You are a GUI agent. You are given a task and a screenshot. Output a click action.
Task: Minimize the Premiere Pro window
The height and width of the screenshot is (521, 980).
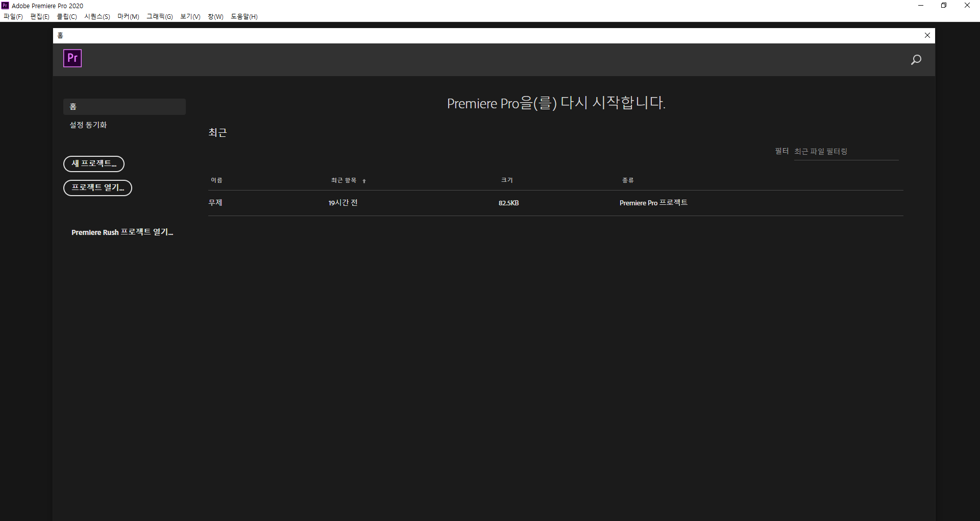pyautogui.click(x=921, y=6)
